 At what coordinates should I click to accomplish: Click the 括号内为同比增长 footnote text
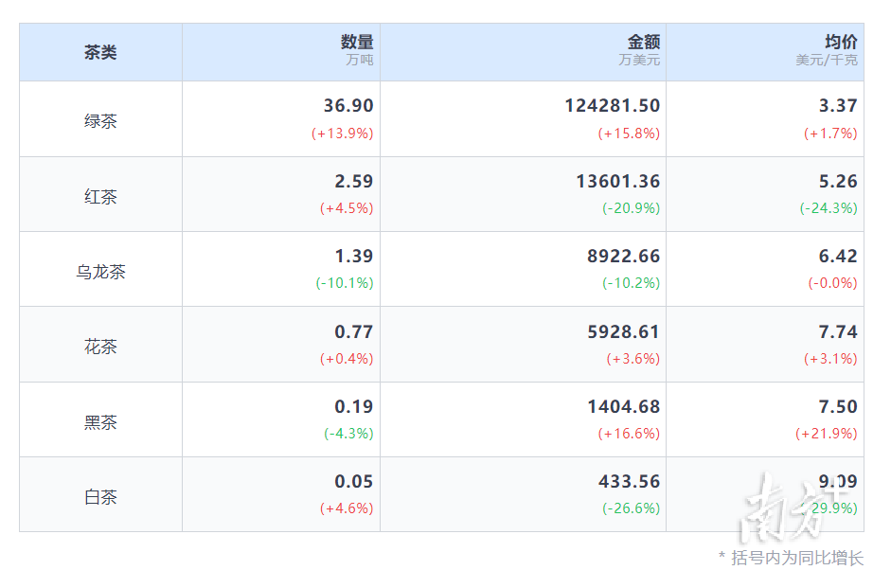[x=796, y=558]
